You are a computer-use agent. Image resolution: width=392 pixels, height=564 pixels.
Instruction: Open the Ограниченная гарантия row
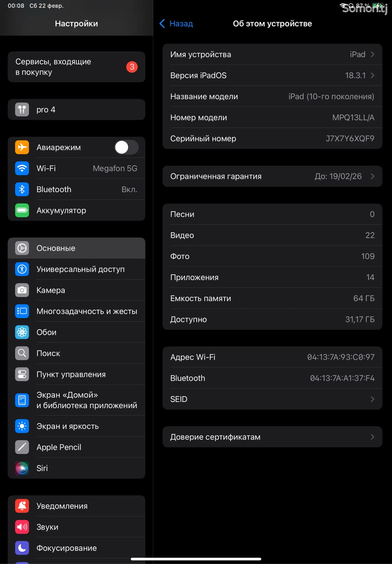[x=272, y=176]
